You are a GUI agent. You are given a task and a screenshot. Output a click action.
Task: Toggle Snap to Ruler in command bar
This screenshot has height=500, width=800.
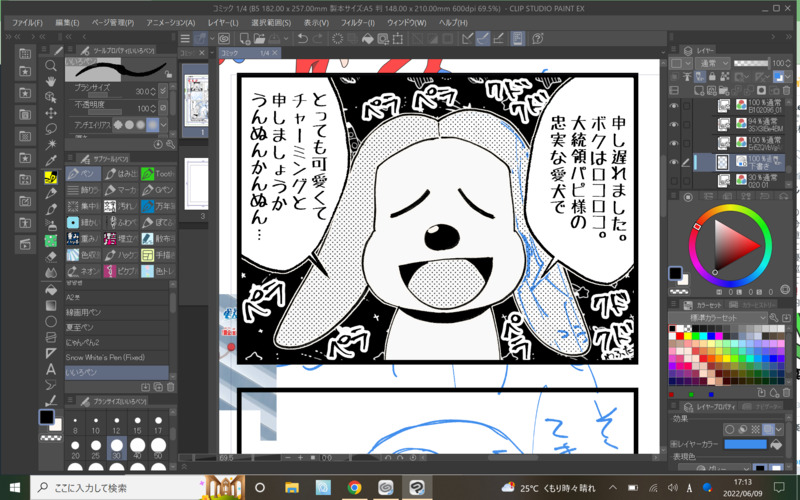(467, 38)
